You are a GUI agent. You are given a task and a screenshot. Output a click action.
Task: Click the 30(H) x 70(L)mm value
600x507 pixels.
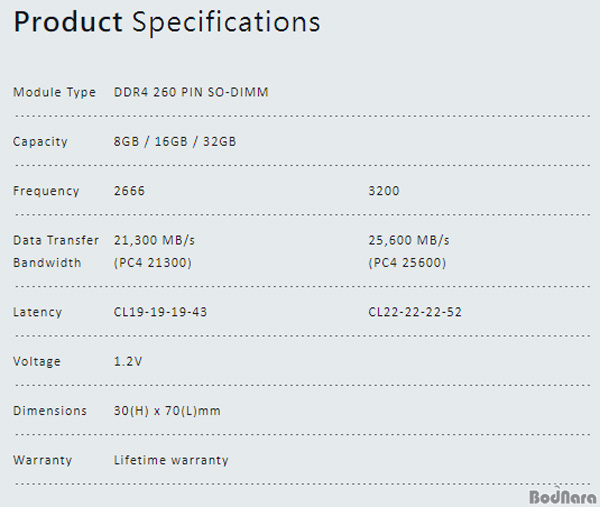pyautogui.click(x=167, y=411)
